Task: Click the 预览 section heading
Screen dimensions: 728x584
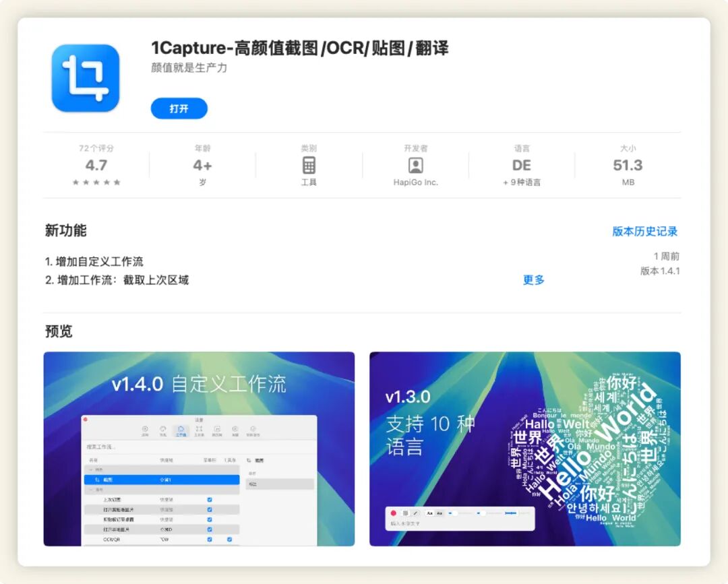Action: (x=59, y=331)
